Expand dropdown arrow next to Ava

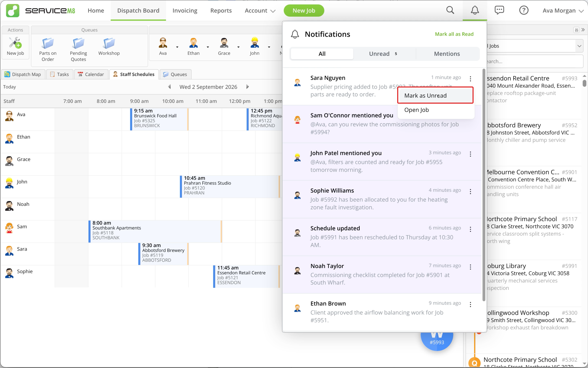177,47
